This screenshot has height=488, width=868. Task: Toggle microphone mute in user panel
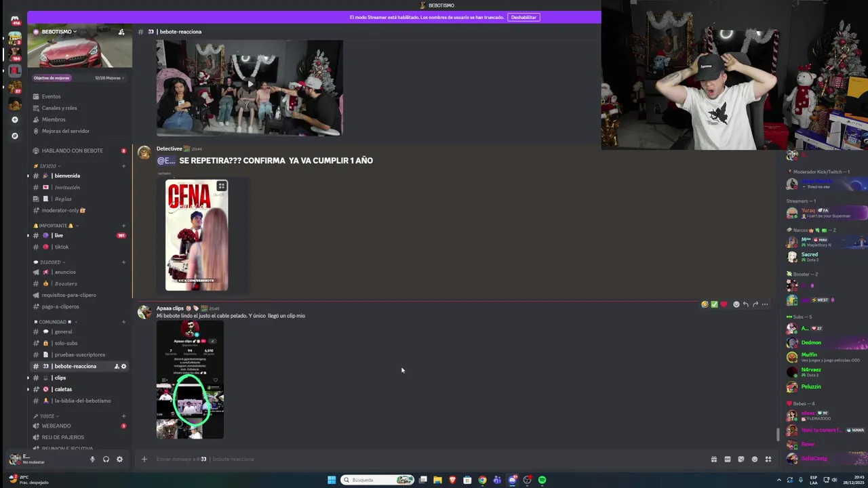[x=92, y=459]
